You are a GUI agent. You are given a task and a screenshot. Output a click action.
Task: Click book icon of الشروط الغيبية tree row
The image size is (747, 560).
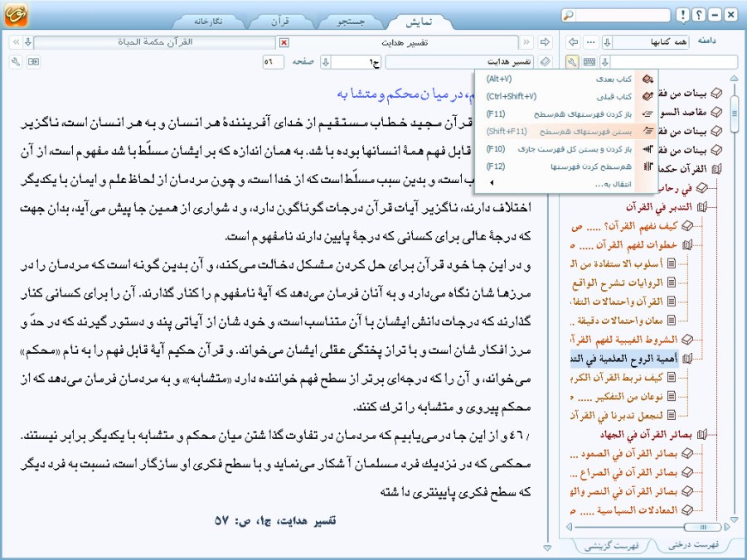click(687, 340)
